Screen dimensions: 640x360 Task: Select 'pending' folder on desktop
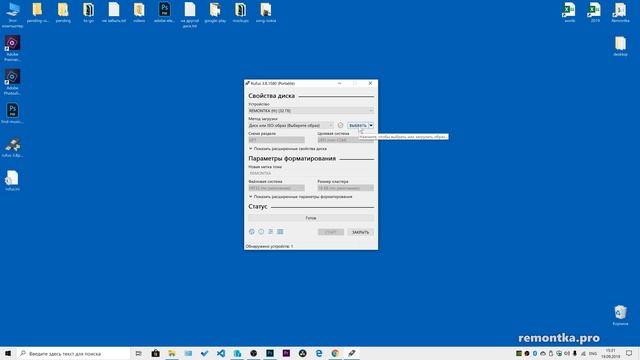point(63,12)
